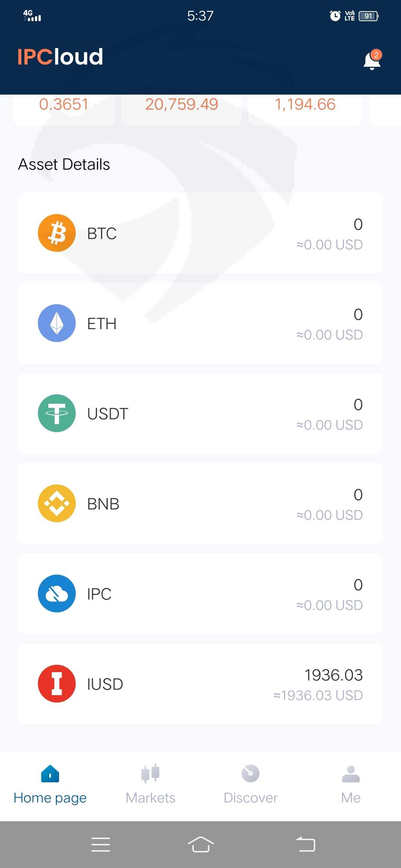Viewport: 401px width, 868px height.
Task: Open the 20,759.49 price card
Action: point(182,107)
